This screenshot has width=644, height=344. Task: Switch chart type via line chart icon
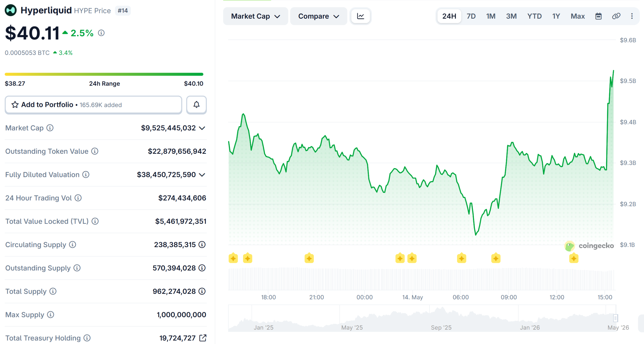pyautogui.click(x=360, y=16)
